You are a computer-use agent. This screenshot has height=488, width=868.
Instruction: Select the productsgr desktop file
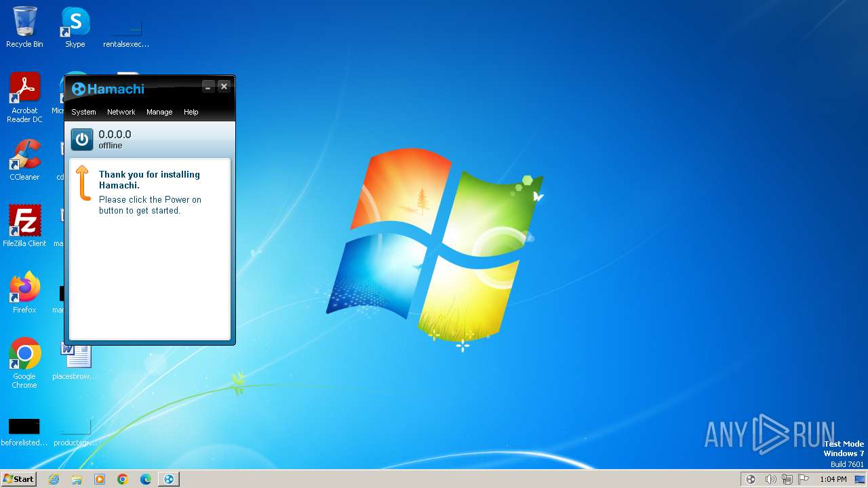click(75, 432)
